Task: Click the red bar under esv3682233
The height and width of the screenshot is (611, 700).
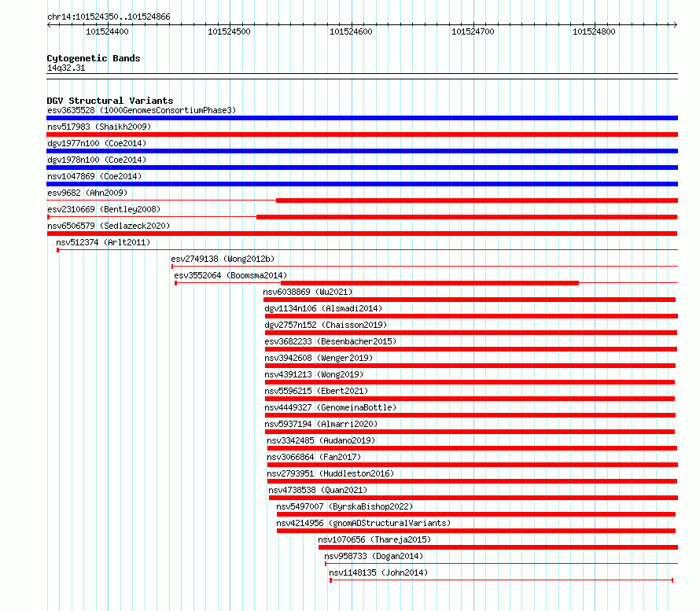Action: pyautogui.click(x=471, y=349)
